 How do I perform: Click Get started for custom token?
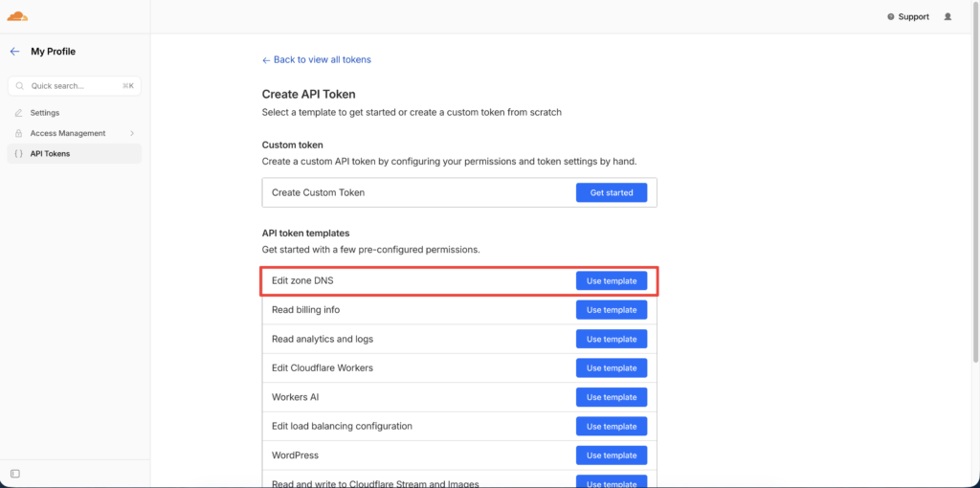[612, 192]
